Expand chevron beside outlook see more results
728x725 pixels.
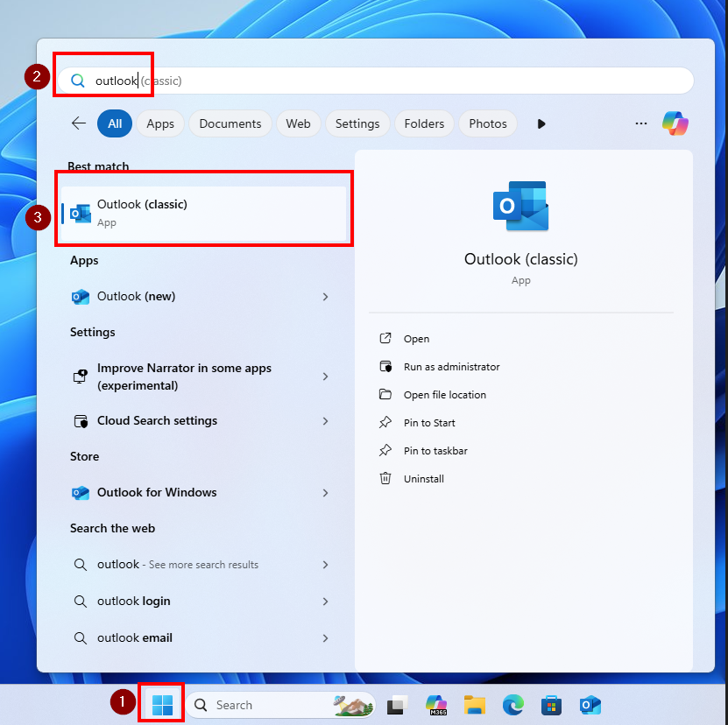326,565
